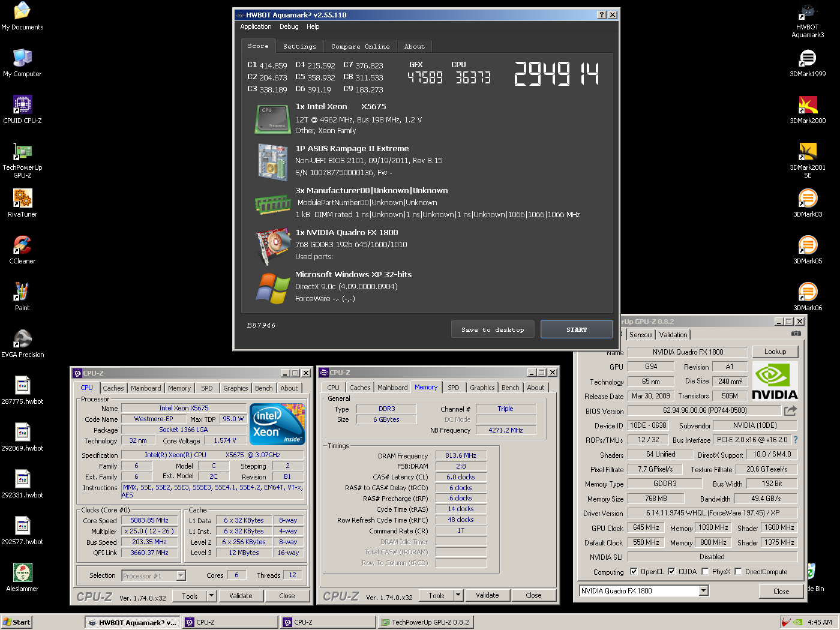Select the 292331.hwbot file icon
The image size is (840, 630).
point(22,484)
